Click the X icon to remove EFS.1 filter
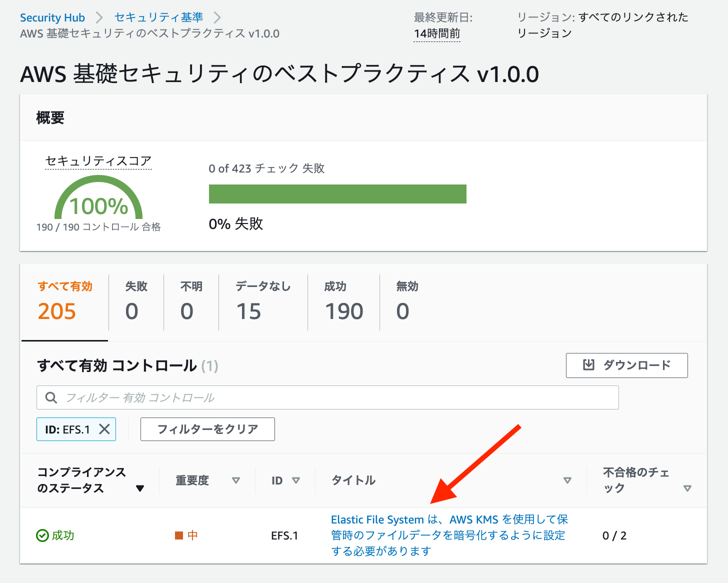Viewport: 728px width, 583px height. pyautogui.click(x=104, y=429)
